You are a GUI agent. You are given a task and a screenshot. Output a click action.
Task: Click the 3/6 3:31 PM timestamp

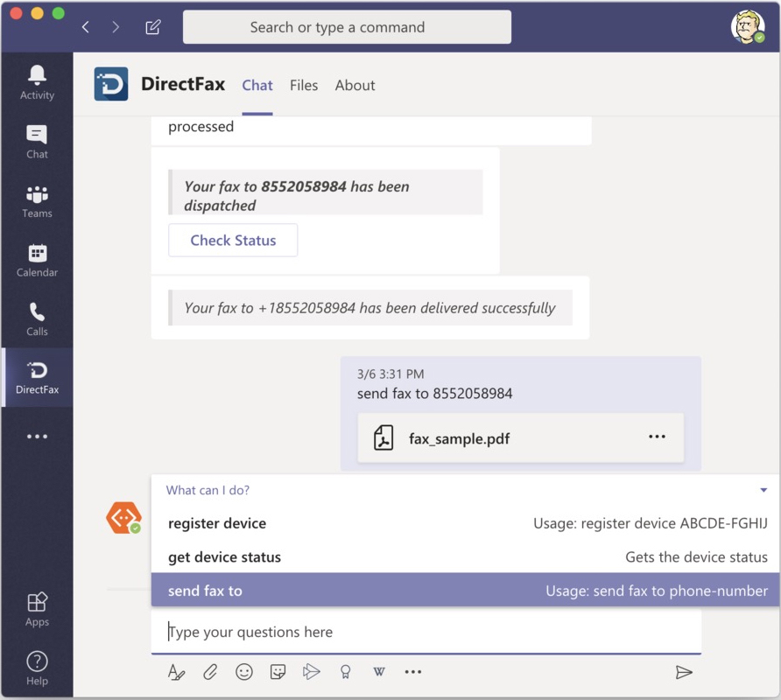pyautogui.click(x=390, y=374)
